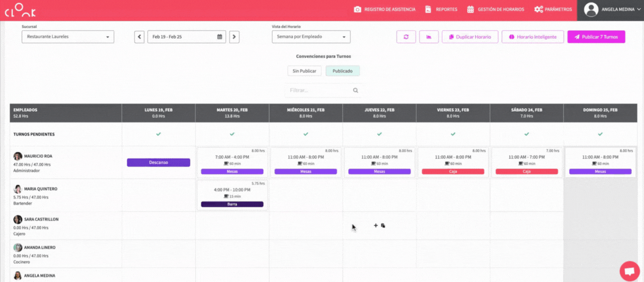The image size is (644, 282).
Task: Toggle the Publicado filter
Action: [343, 71]
